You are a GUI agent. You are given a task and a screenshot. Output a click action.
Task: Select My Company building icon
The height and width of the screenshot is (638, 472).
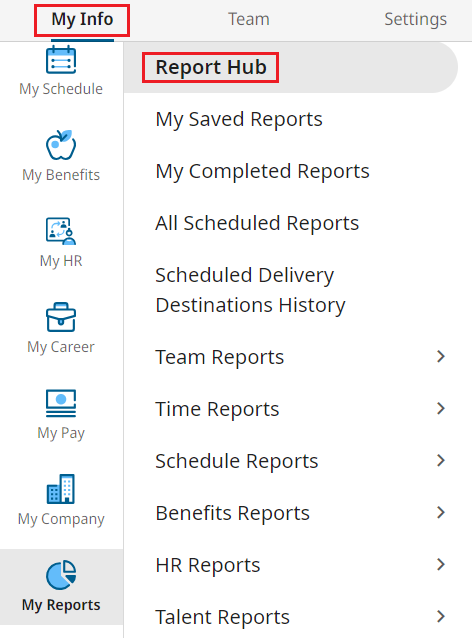(61, 489)
